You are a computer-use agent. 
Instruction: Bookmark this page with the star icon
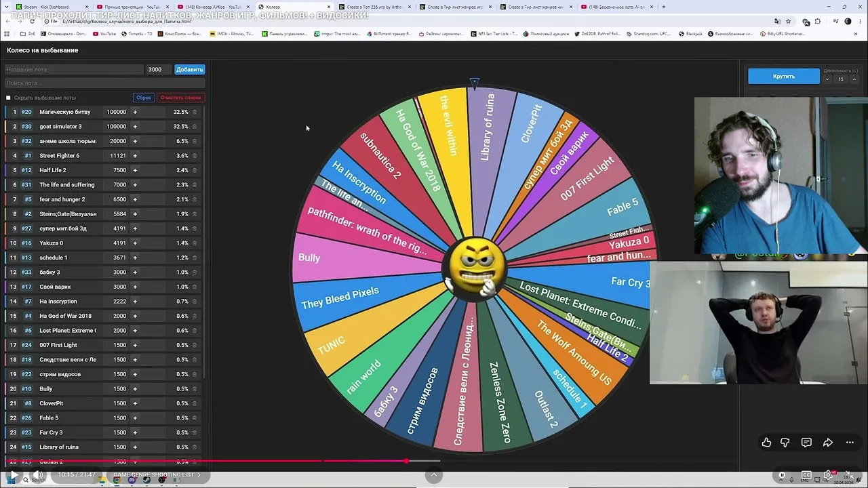(788, 22)
